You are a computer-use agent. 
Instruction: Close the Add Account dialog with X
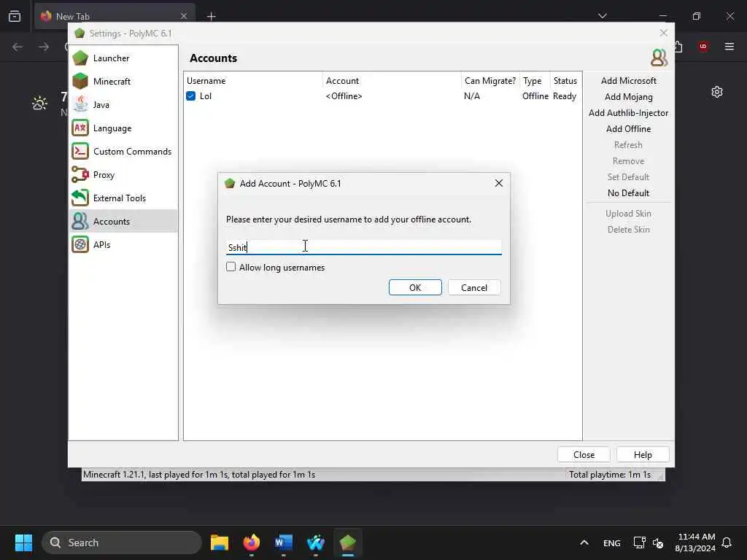pyautogui.click(x=499, y=183)
